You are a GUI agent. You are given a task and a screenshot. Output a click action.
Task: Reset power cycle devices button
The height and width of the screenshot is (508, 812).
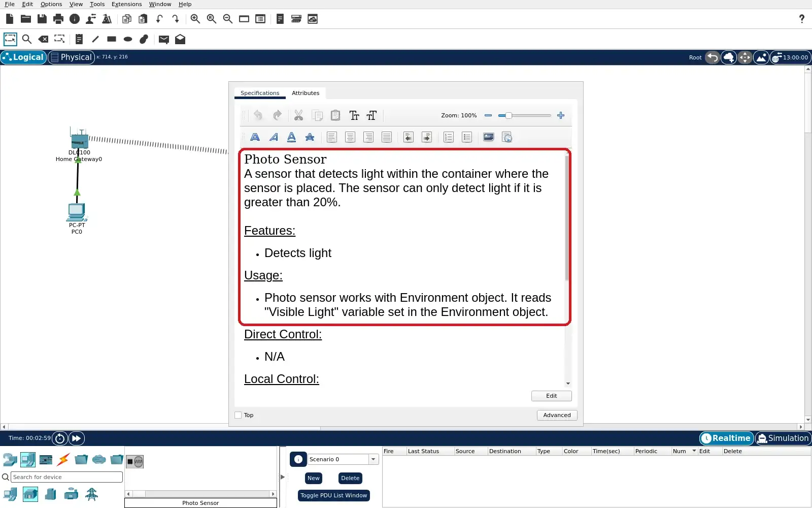pos(60,438)
